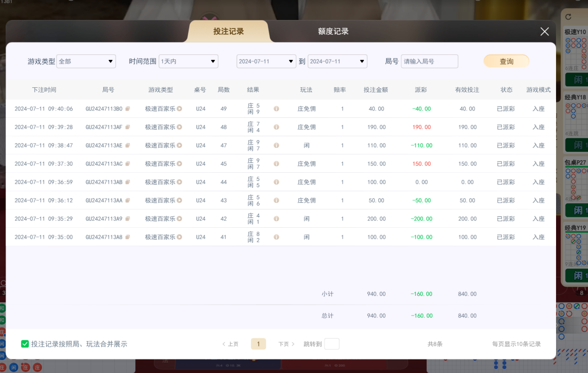Click the 查询 search button
The width and height of the screenshot is (588, 373).
[506, 61]
